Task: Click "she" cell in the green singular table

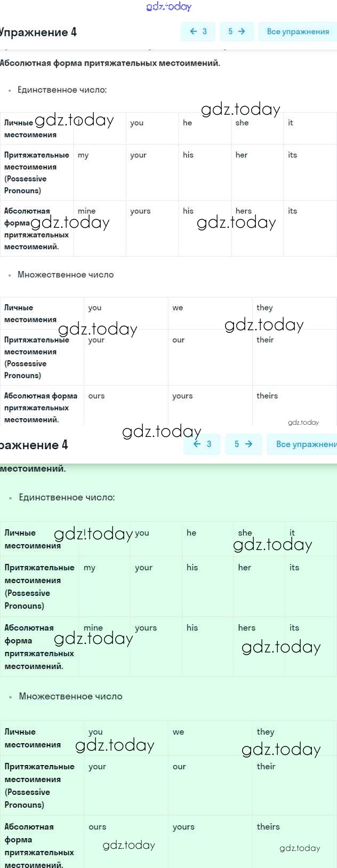Action: point(245,533)
